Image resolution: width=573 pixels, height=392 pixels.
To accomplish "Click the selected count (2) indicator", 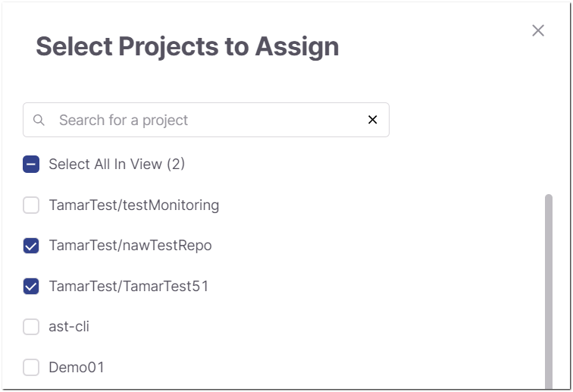I will 176,165.
